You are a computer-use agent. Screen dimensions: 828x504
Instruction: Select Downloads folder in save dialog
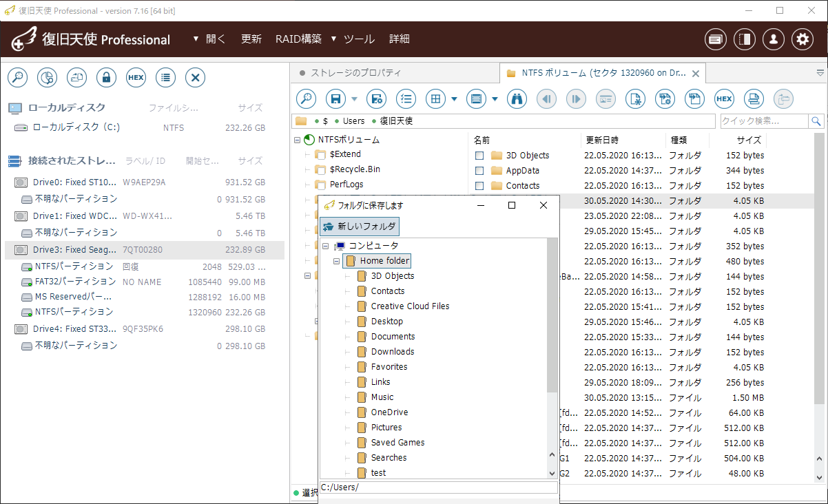(x=392, y=352)
